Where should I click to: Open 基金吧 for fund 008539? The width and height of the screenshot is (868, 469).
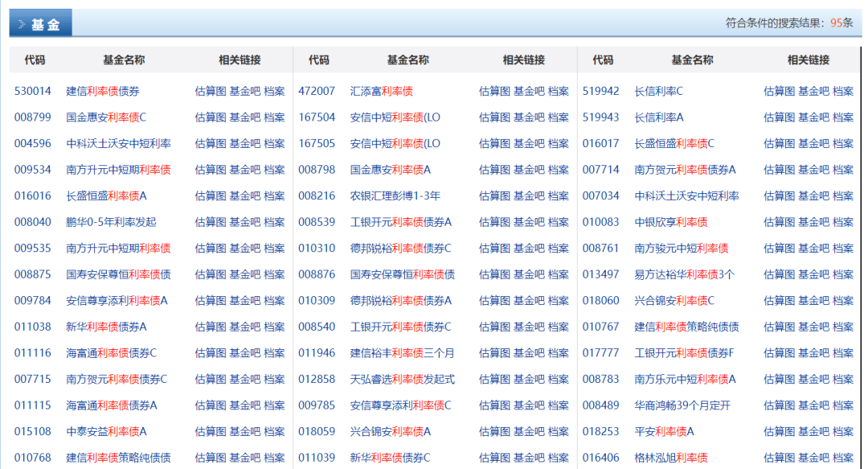click(529, 222)
